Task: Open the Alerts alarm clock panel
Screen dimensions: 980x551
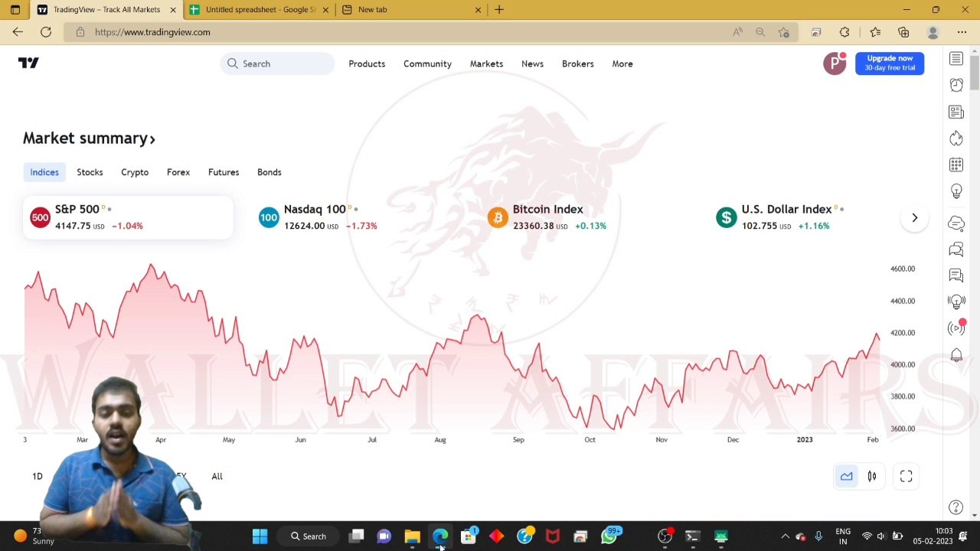Action: pos(956,85)
